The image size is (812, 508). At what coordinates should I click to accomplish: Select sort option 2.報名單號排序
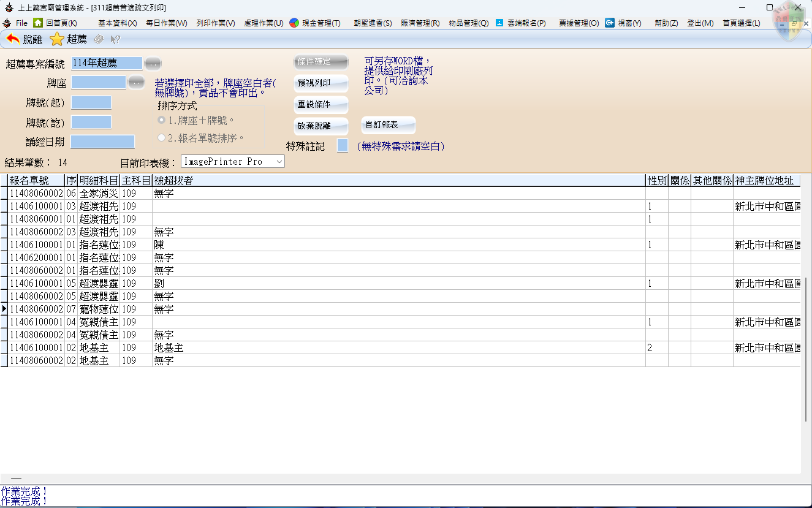(x=162, y=138)
